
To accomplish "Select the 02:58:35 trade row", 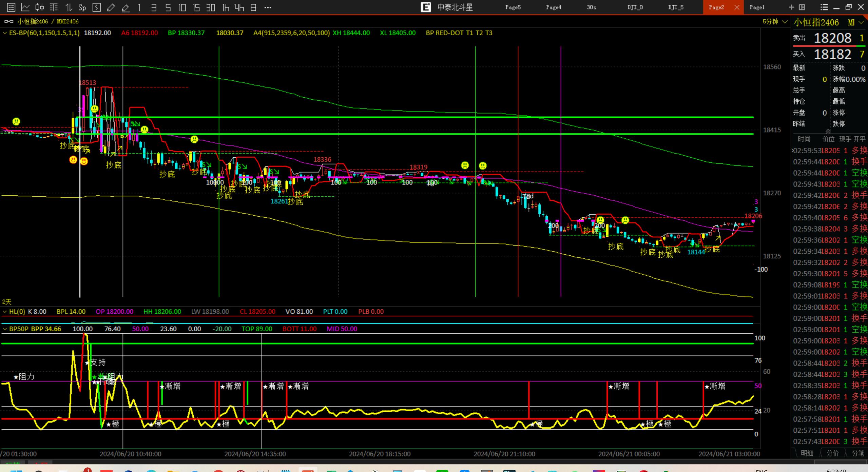I will click(830, 386).
